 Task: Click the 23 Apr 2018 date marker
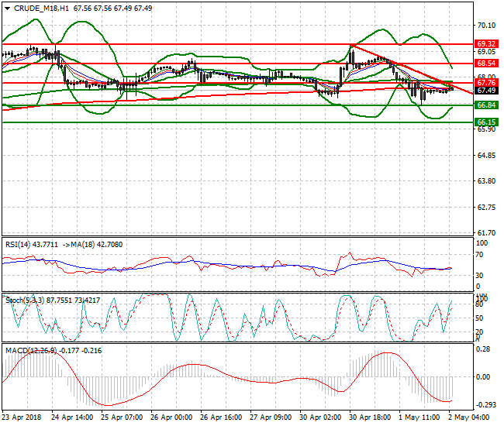(21, 417)
